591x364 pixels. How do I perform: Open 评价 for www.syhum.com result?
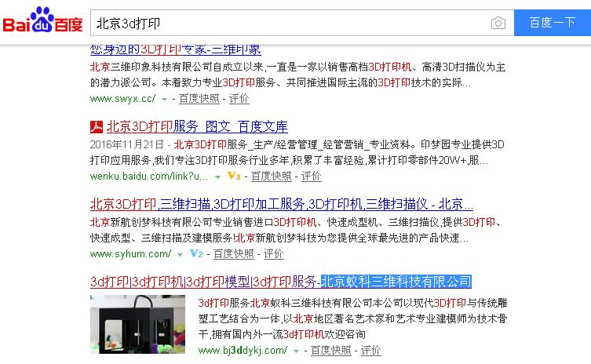click(273, 254)
